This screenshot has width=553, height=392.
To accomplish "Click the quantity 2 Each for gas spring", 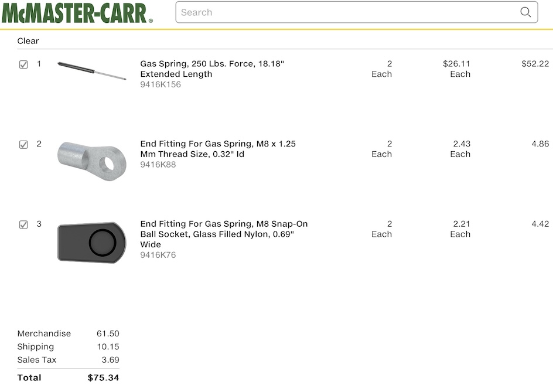I will (382, 69).
